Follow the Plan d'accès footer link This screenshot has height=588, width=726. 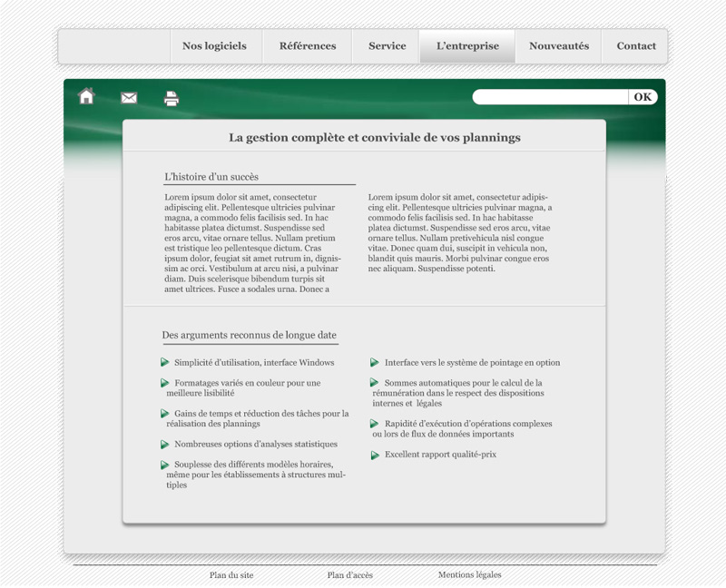(x=350, y=575)
